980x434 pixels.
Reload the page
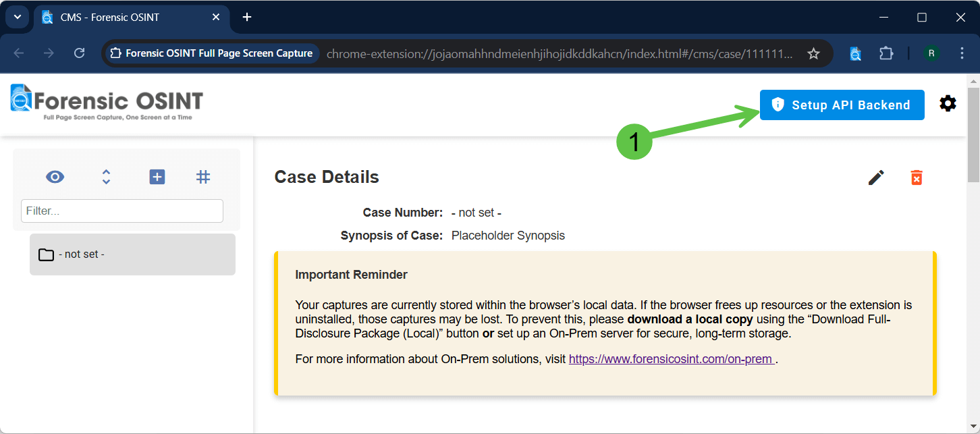click(79, 53)
